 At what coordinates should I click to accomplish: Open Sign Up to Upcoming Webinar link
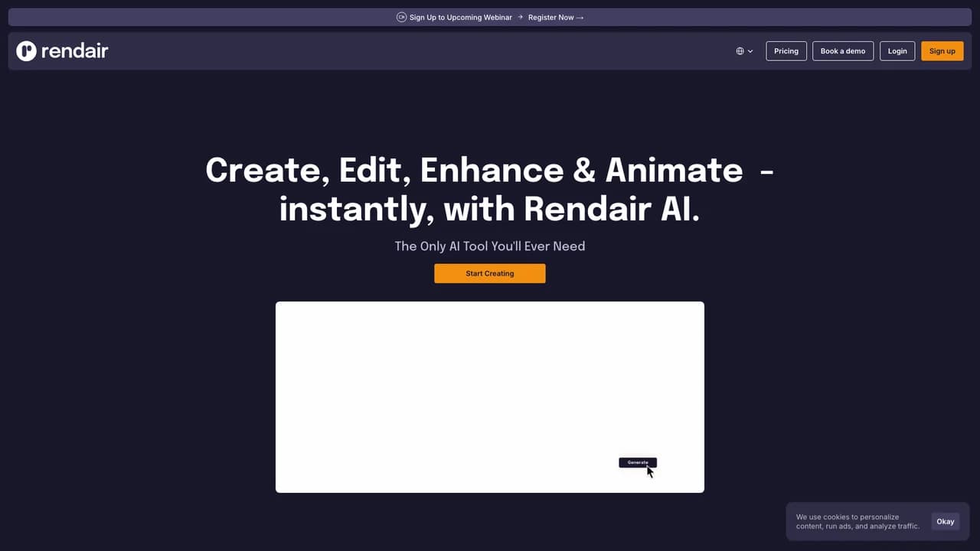pos(461,17)
